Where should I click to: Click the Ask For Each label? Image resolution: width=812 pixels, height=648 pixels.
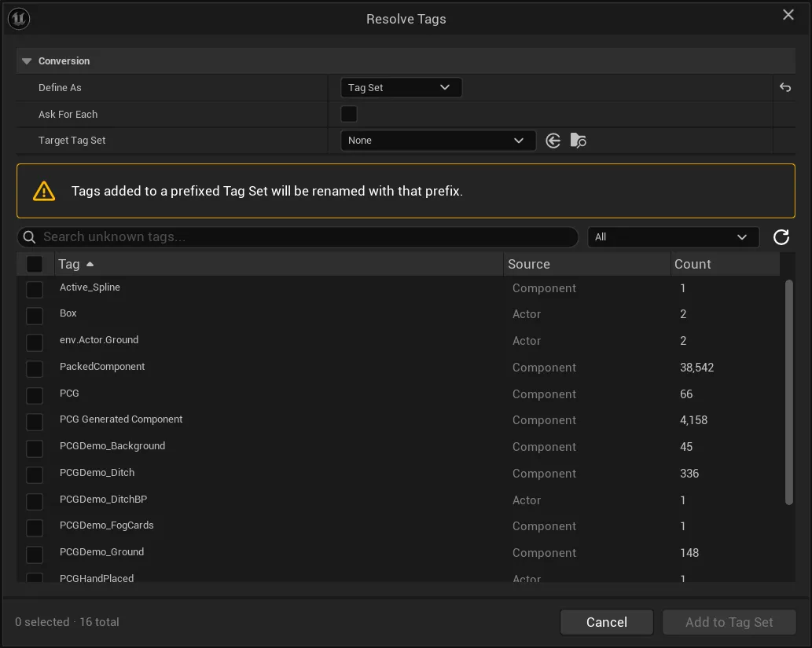tap(68, 114)
